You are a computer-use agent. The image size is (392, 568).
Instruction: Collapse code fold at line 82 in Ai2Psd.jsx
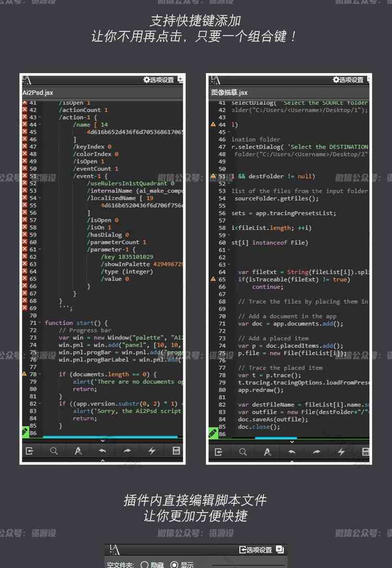point(40,403)
